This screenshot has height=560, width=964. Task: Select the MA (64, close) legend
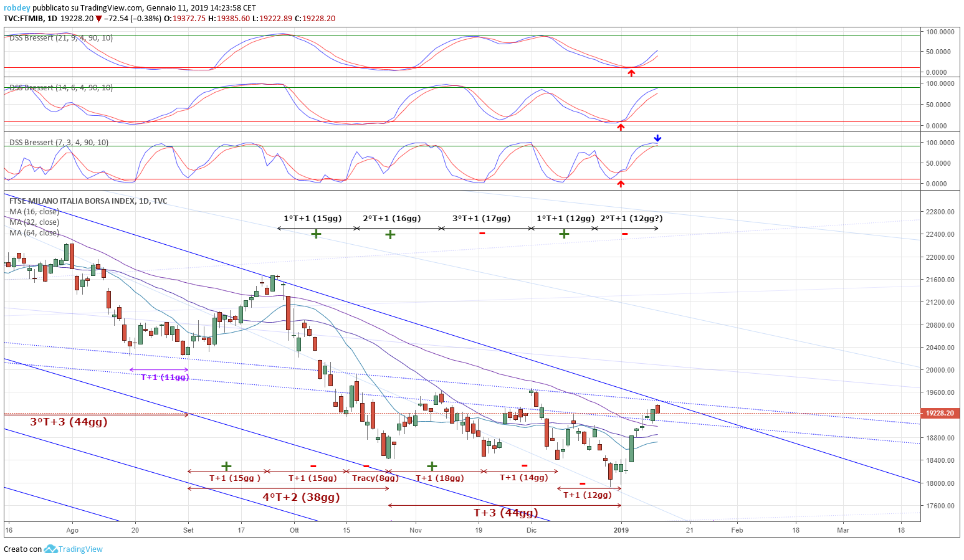coord(34,233)
